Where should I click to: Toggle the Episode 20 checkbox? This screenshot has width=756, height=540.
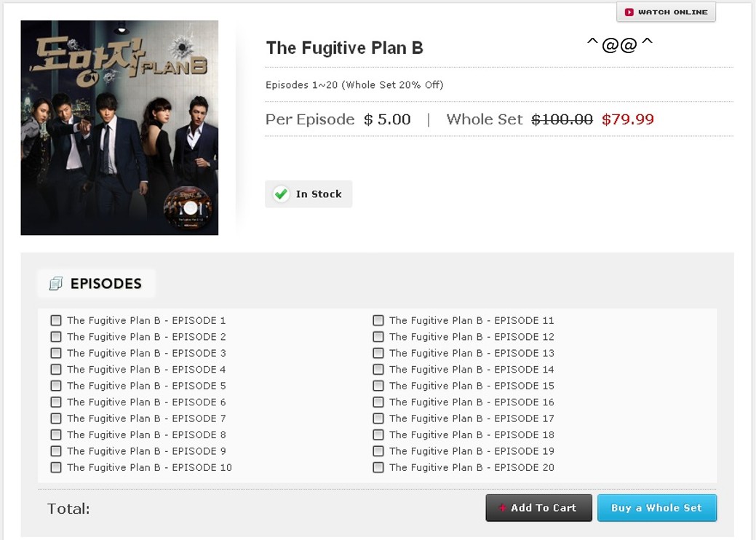(378, 467)
